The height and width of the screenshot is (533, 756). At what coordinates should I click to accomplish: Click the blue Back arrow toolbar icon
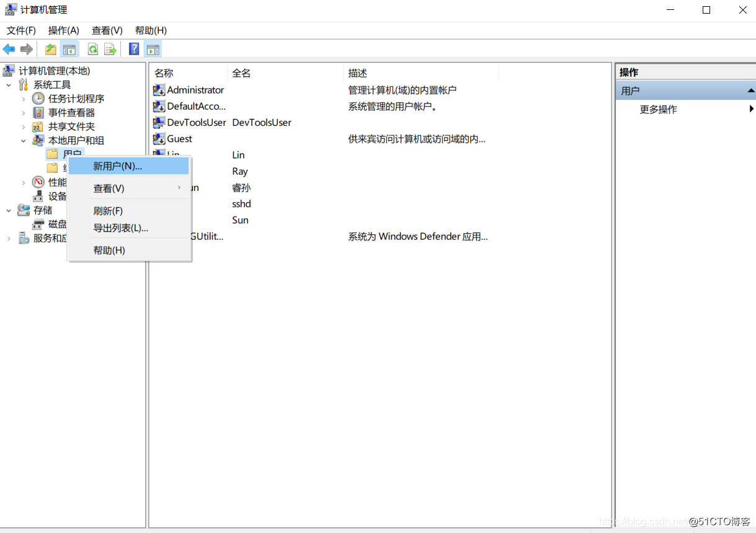(x=9, y=49)
